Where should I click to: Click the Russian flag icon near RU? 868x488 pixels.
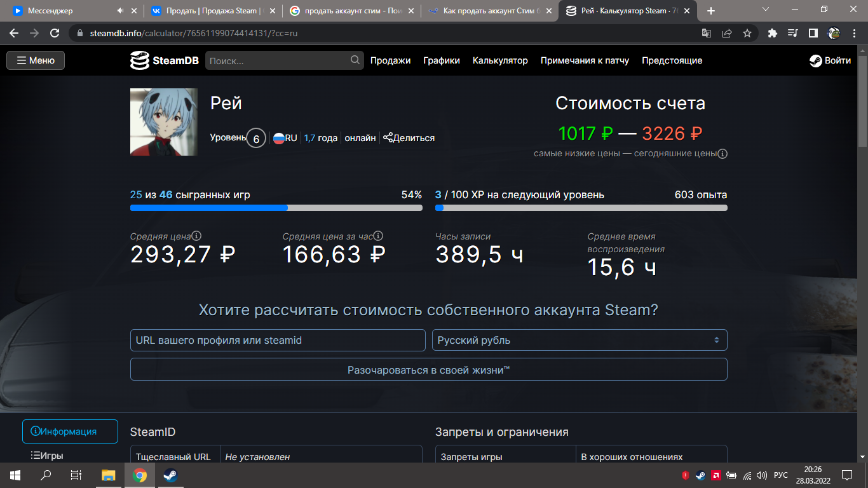pos(278,137)
